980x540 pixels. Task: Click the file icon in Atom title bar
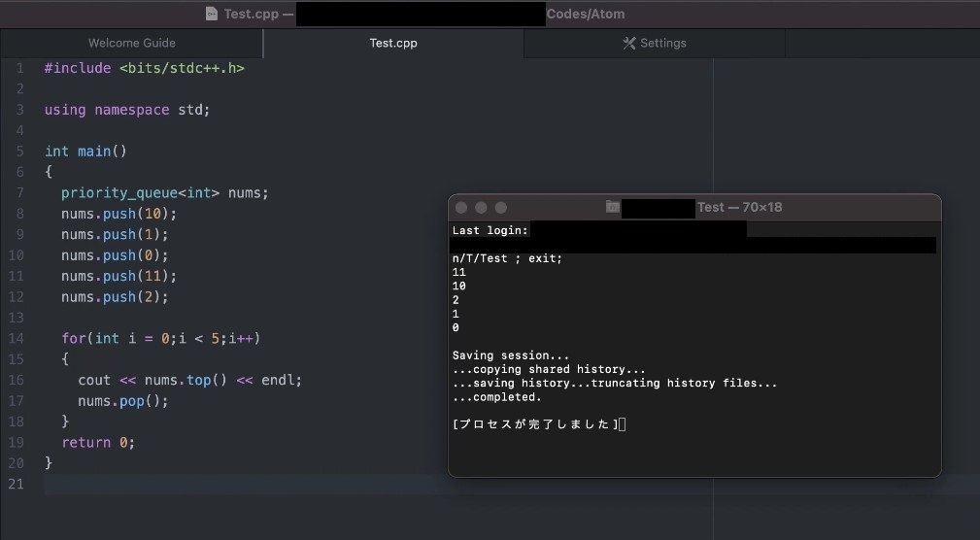coord(212,14)
